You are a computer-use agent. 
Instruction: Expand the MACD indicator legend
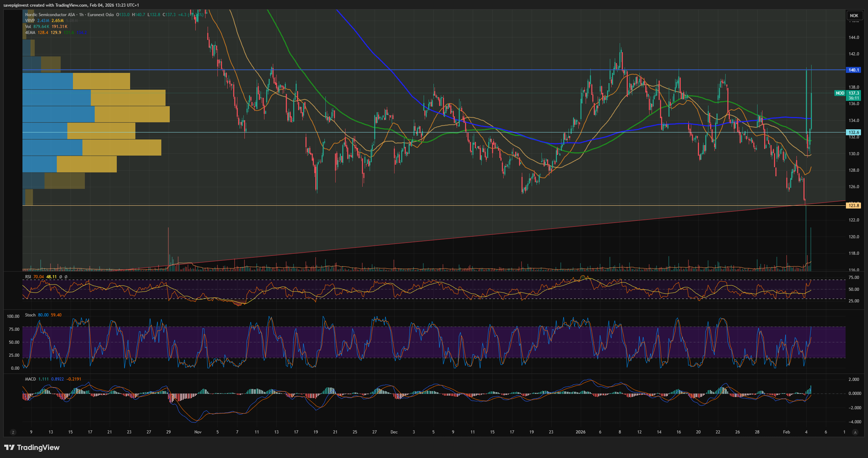click(31, 379)
